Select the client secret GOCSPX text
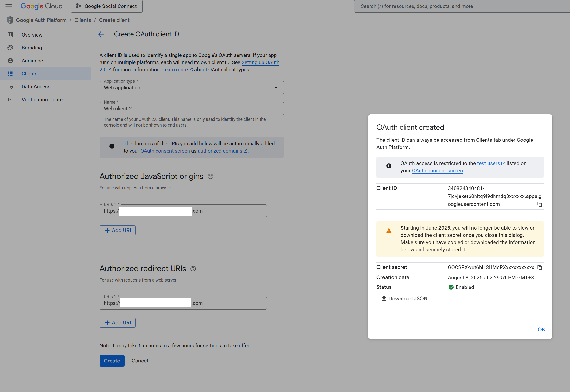 491,268
